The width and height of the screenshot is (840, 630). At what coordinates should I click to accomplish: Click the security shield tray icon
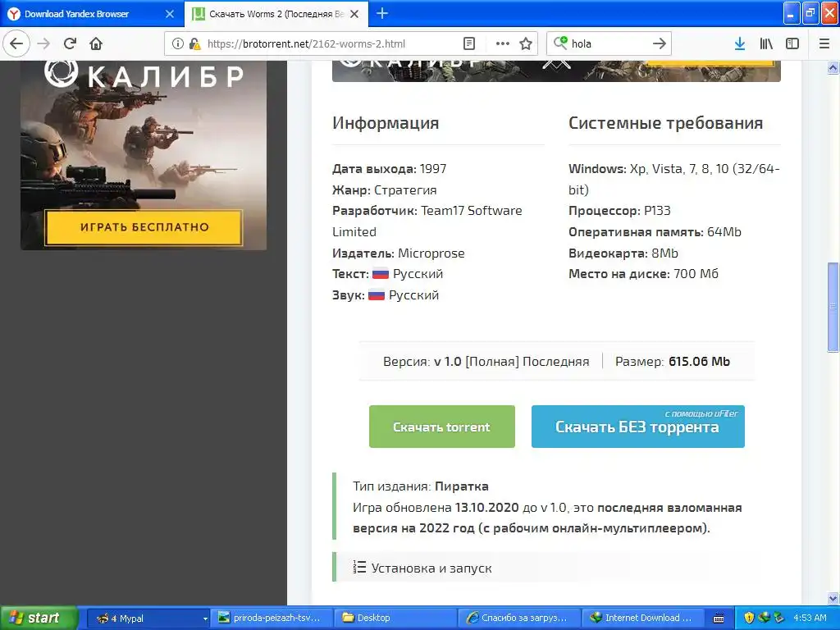click(749, 618)
